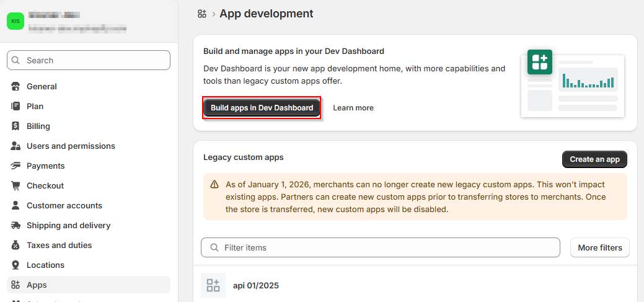644x302 pixels.
Task: Click the Locations pin icon
Action: [x=15, y=265]
